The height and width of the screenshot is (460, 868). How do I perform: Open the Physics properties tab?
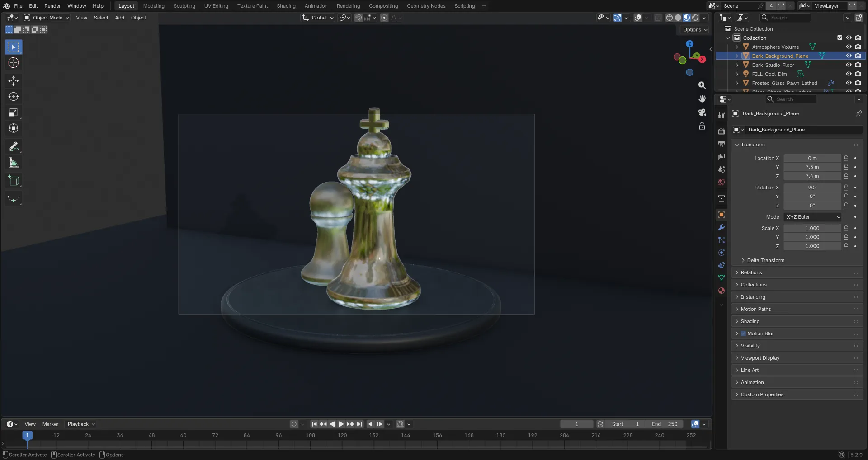click(722, 253)
